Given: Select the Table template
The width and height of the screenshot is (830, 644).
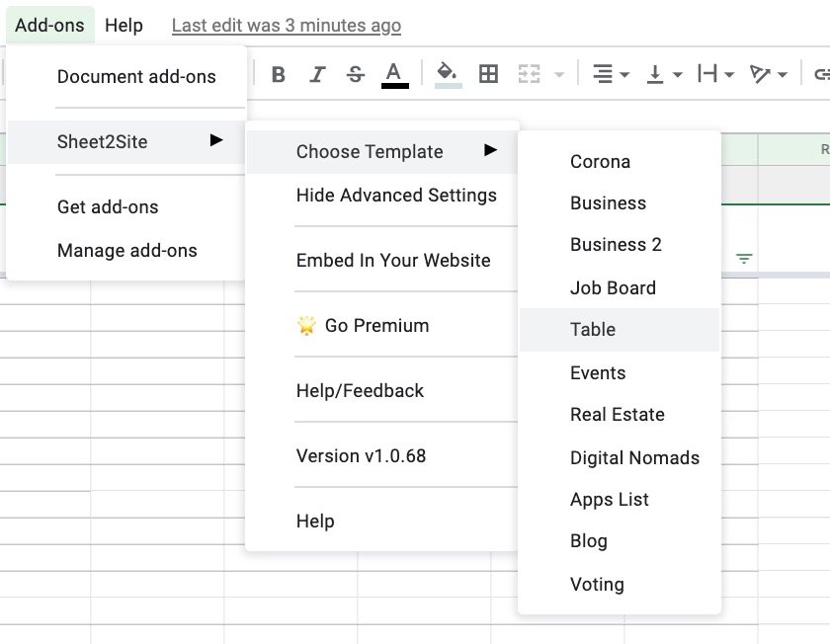Looking at the screenshot, I should (593, 330).
